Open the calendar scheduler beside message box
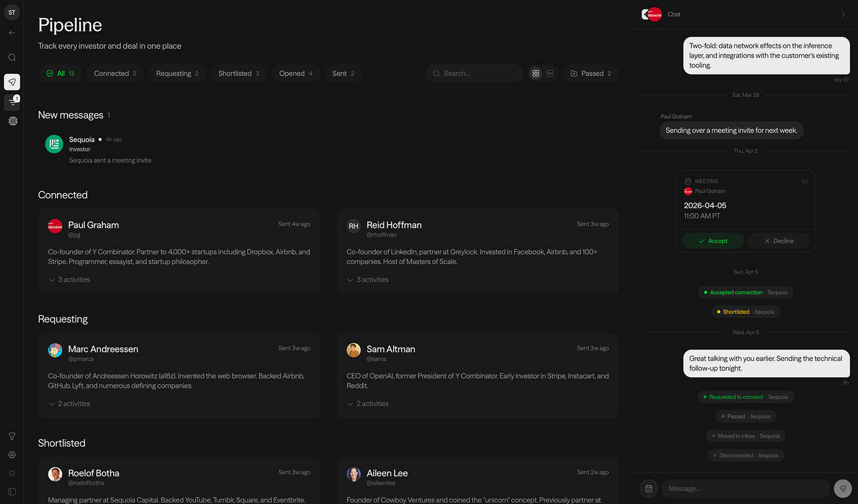The width and height of the screenshot is (858, 504). [x=649, y=488]
